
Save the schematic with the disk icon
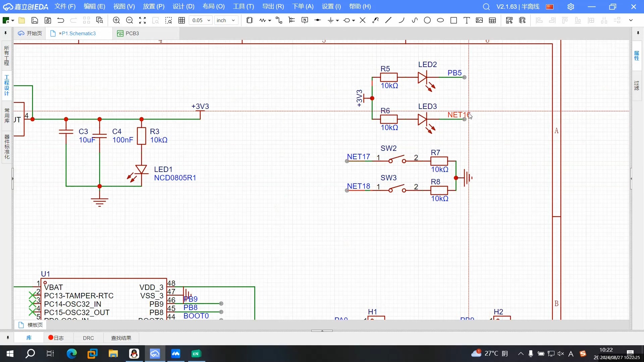(35, 20)
